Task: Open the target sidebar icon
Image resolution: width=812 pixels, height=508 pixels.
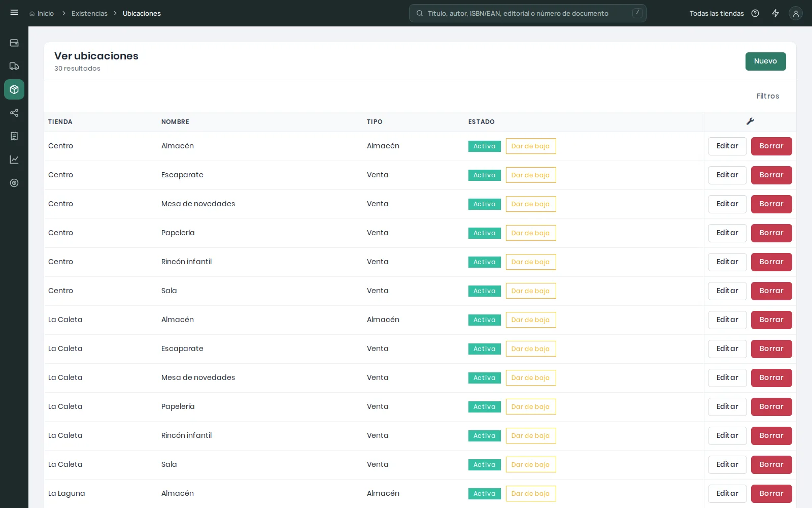Action: [x=14, y=183]
